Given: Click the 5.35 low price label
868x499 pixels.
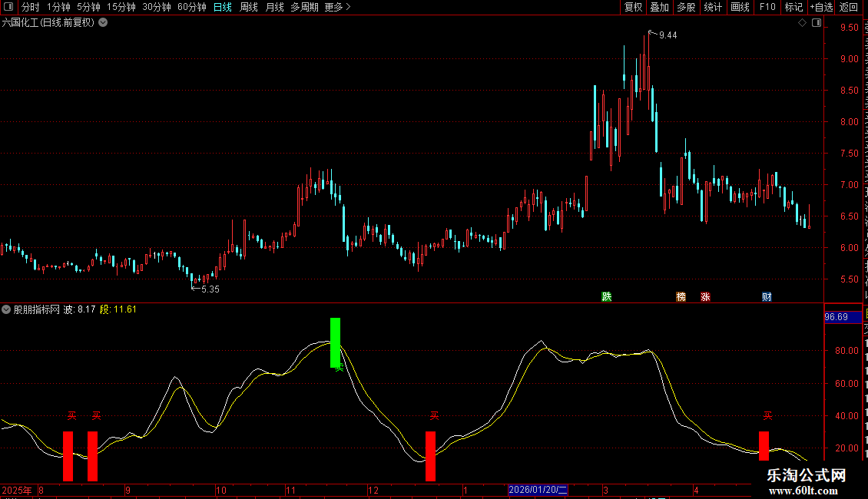Looking at the screenshot, I should [210, 289].
